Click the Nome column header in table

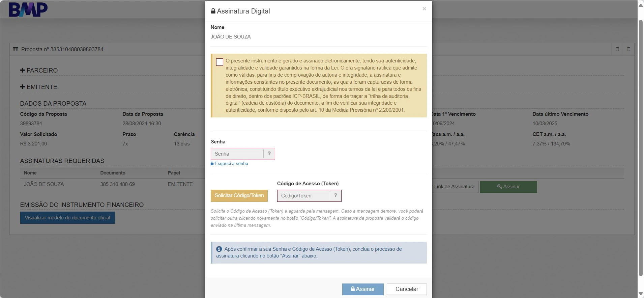30,173
